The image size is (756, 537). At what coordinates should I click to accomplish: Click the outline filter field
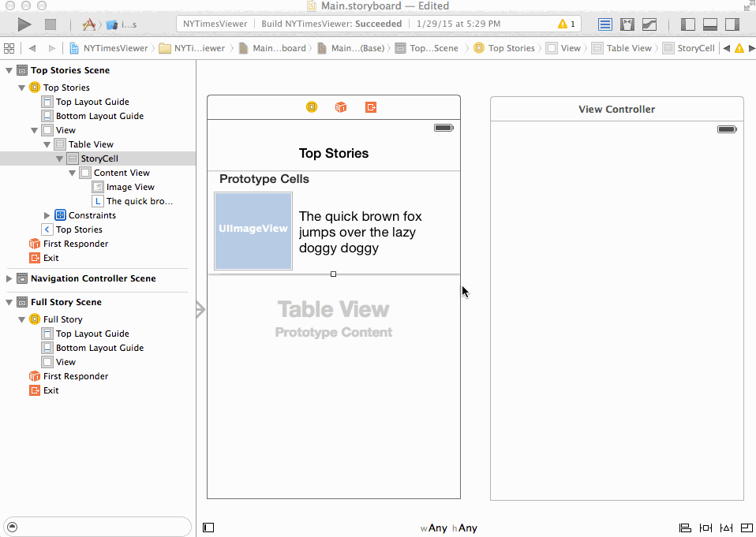pos(97,527)
